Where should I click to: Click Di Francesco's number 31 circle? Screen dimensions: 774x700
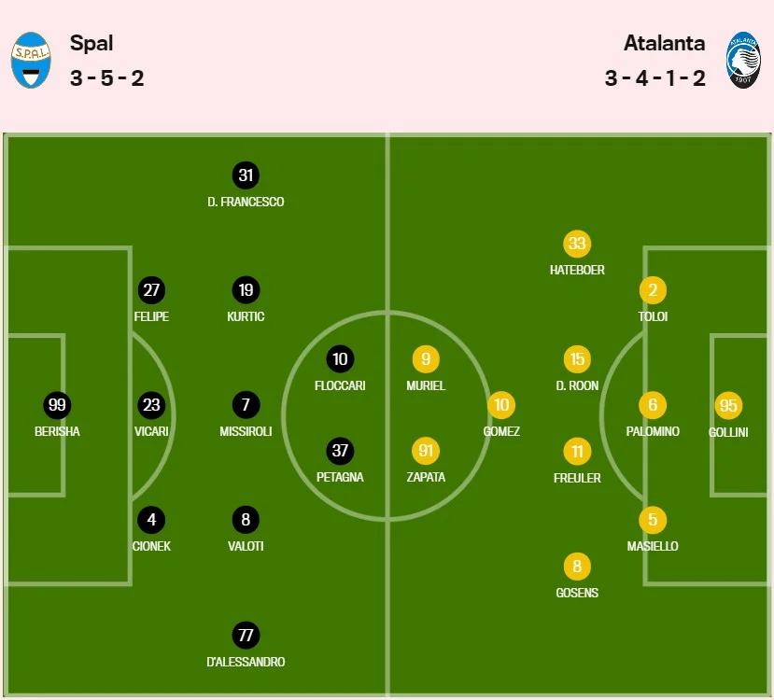(x=246, y=175)
